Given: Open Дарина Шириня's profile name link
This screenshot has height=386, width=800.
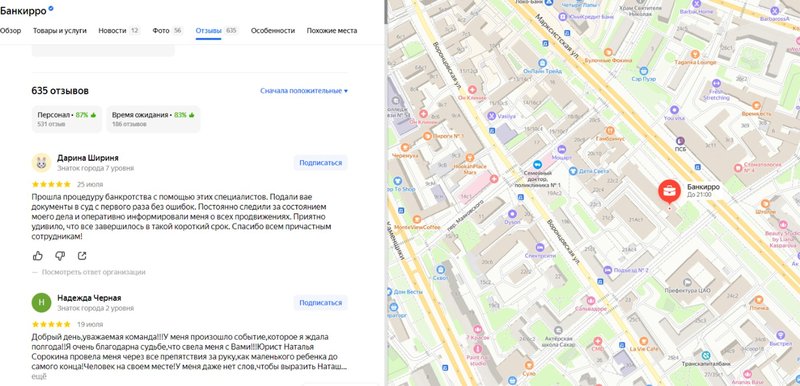Looking at the screenshot, I should coord(88,158).
